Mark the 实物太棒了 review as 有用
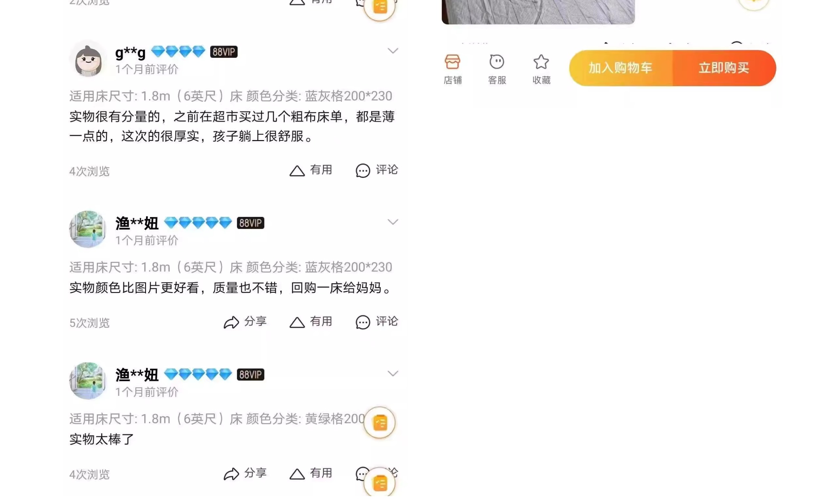Image resolution: width=814 pixels, height=504 pixels. coord(310,474)
